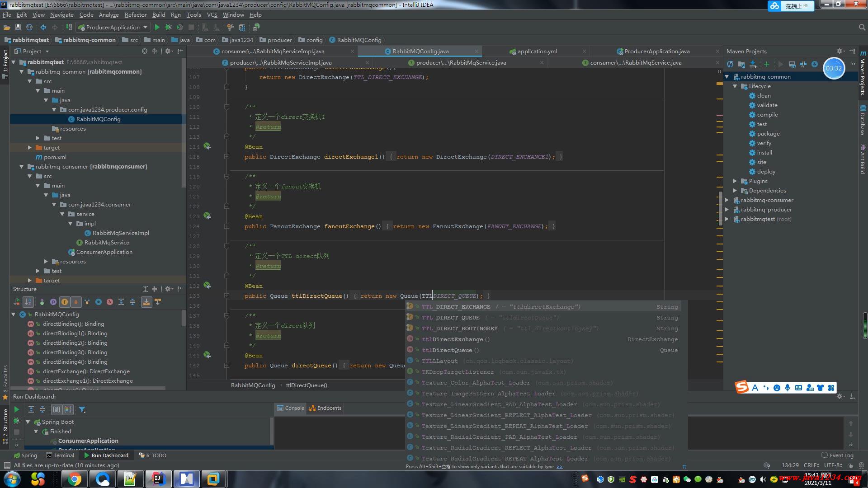868x488 pixels.
Task: Collapse Spring Boot node in Run Dashboard
Action: coord(28,422)
